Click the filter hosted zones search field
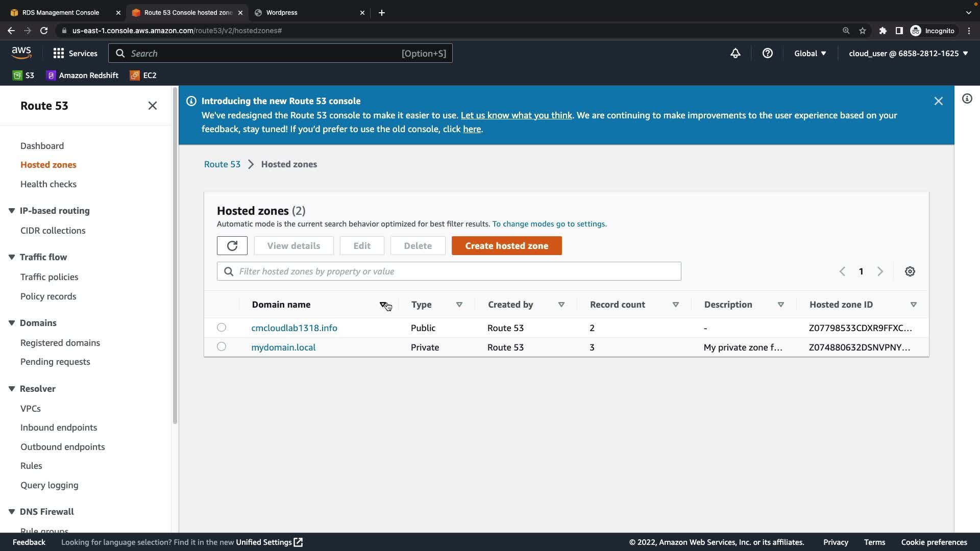This screenshot has width=980, height=551. tap(449, 271)
